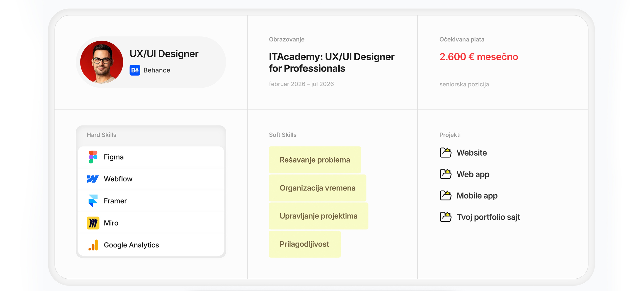The height and width of the screenshot is (291, 644).
Task: Click the Behance logo icon
Action: click(x=135, y=70)
